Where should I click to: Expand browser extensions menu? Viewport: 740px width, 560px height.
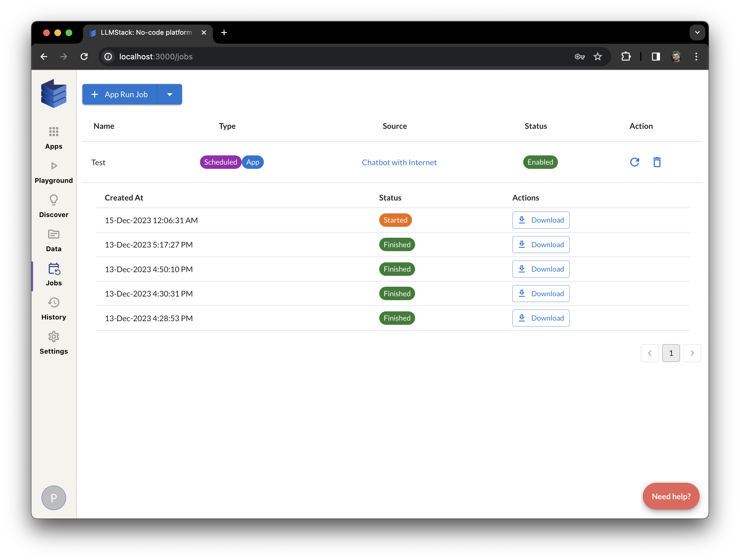point(626,56)
